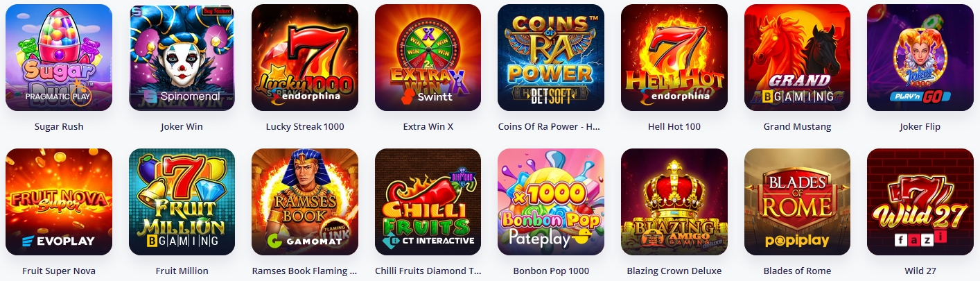Open the Fruit Super Nova thumbnail
This screenshot has height=281, width=980.
59,202
